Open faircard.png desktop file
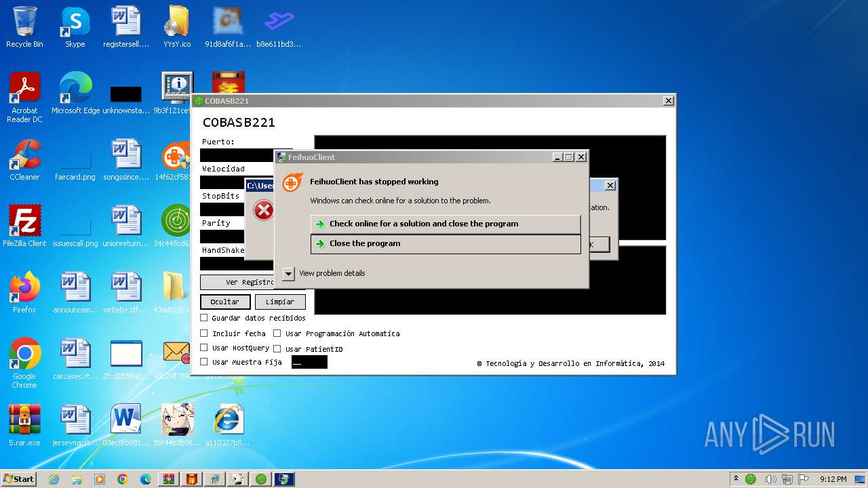Image resolution: width=868 pixels, height=488 pixels. 75,165
